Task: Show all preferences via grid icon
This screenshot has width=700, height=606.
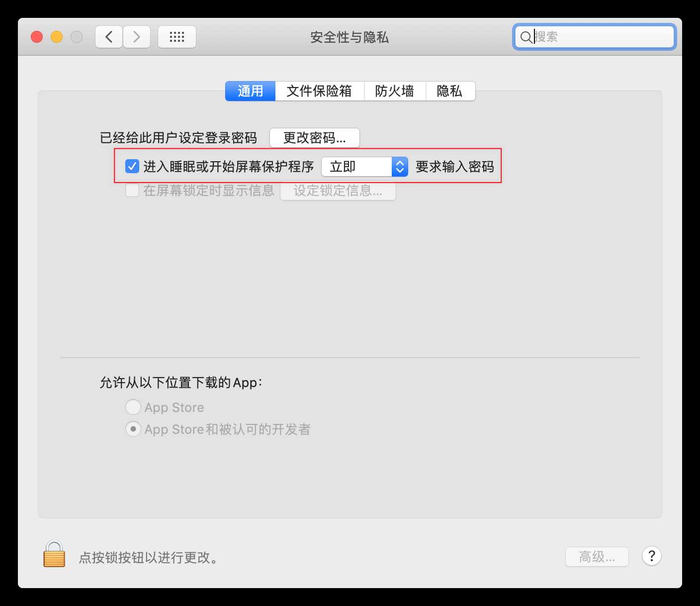Action: (x=176, y=37)
